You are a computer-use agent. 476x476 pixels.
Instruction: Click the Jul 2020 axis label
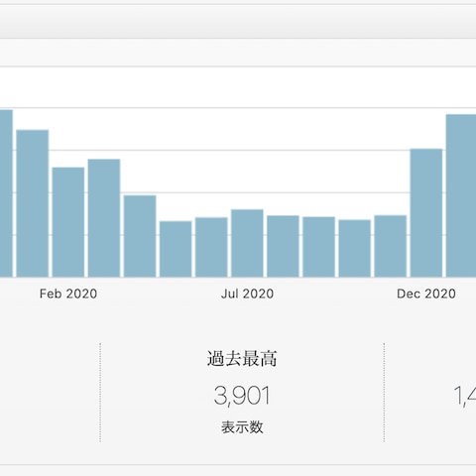click(247, 294)
